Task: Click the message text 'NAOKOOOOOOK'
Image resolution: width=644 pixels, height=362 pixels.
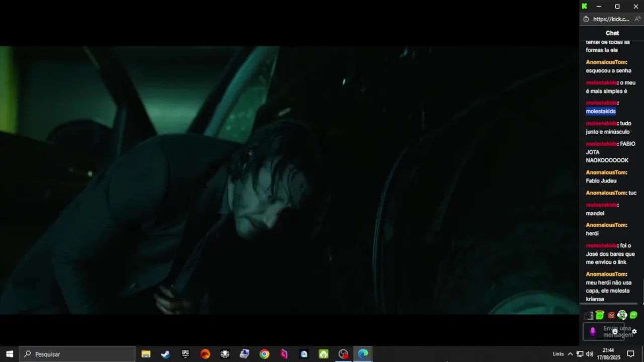Action: [607, 160]
